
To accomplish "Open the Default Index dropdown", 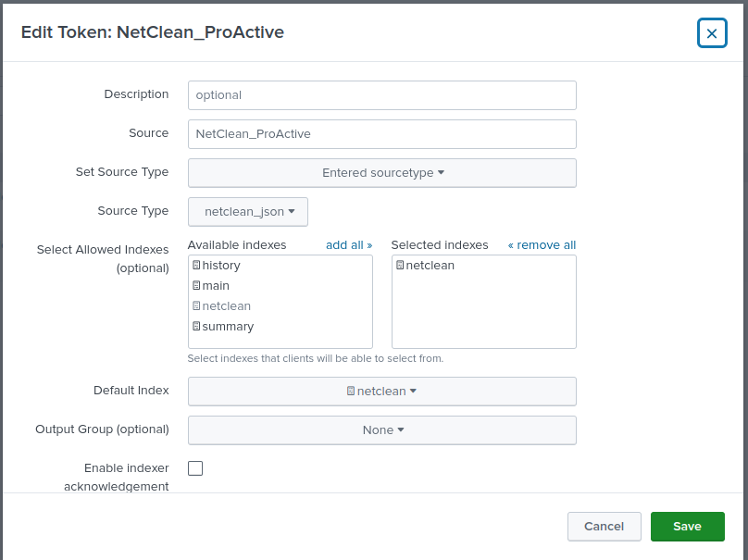I will click(382, 392).
